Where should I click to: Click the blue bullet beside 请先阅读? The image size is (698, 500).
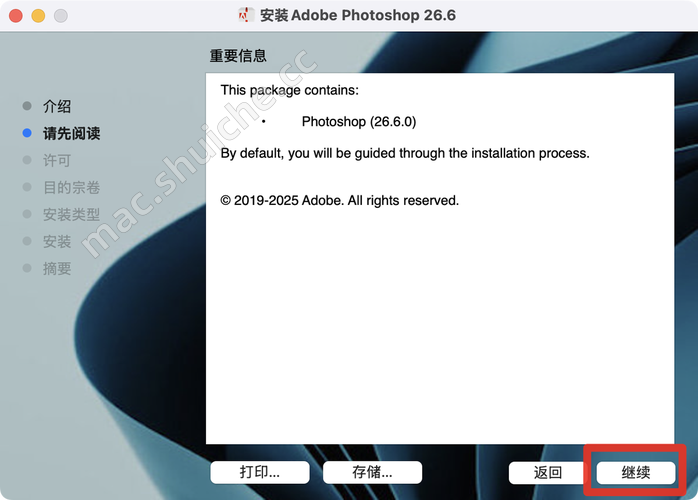[27, 133]
